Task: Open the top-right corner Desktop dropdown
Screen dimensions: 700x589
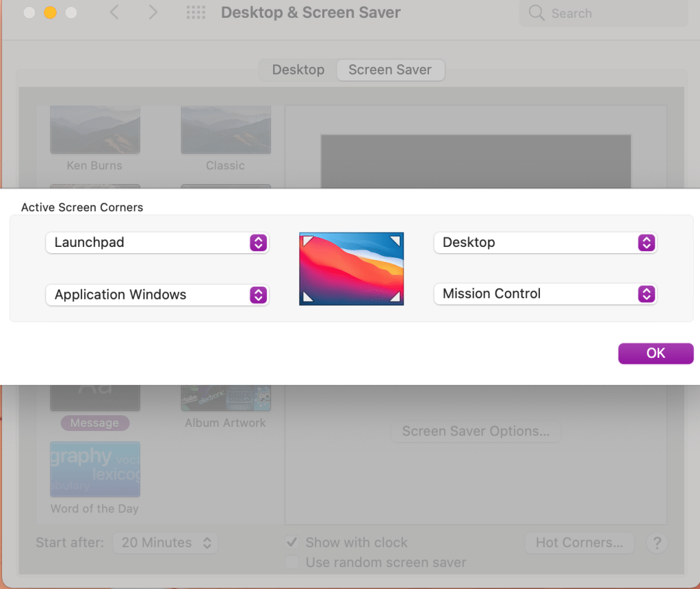Action: tap(545, 242)
